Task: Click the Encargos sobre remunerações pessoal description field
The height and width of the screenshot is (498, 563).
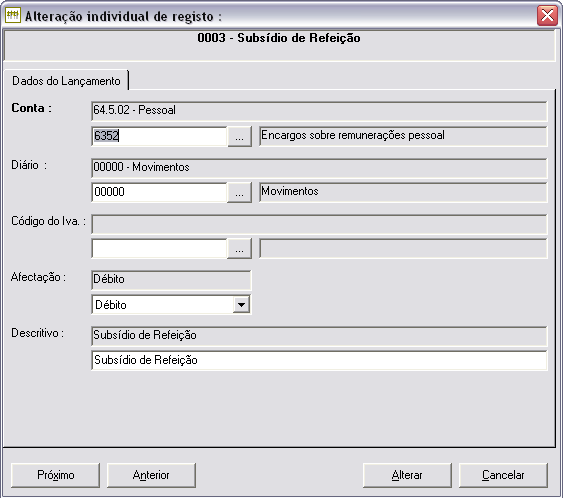Action: (403, 136)
